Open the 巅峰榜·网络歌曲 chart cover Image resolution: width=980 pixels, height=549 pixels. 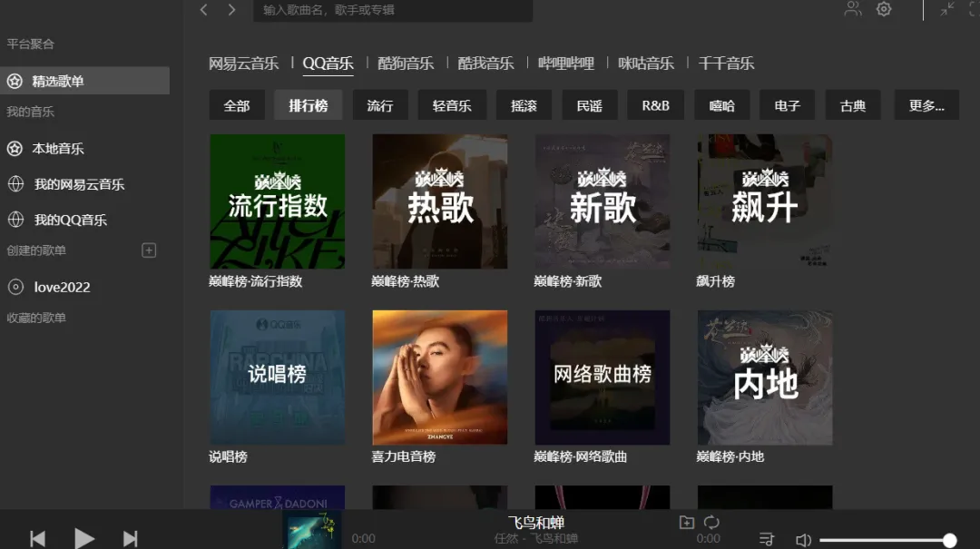coord(603,377)
